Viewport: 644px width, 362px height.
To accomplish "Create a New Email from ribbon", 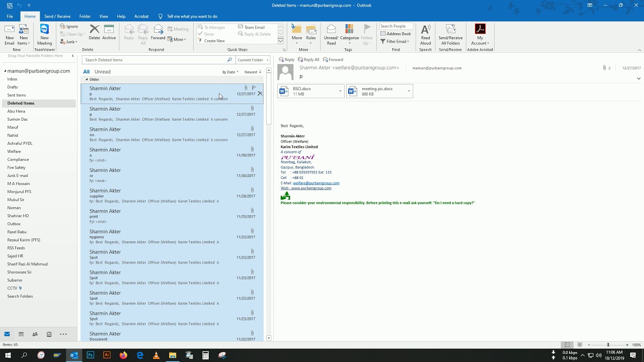I will [x=10, y=34].
